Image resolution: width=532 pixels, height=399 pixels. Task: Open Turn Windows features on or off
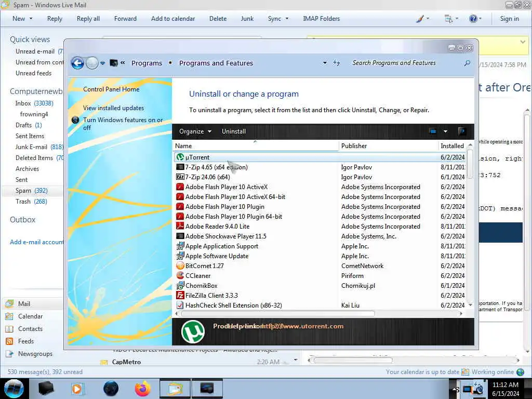click(123, 124)
